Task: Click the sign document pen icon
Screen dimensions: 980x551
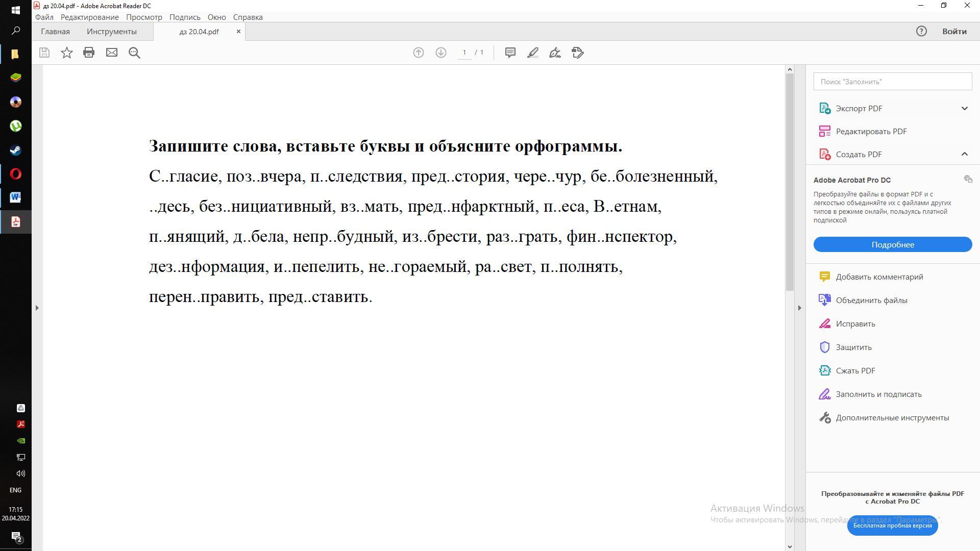Action: point(555,53)
